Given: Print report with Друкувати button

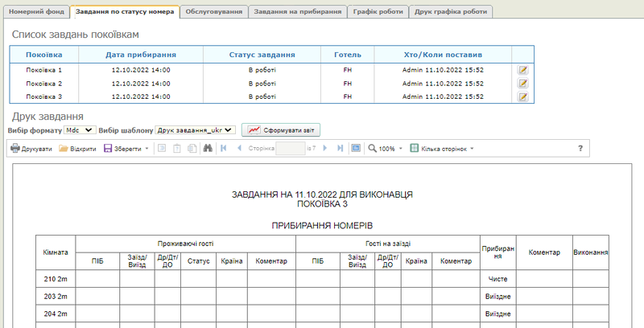Looking at the screenshot, I should click(31, 149).
